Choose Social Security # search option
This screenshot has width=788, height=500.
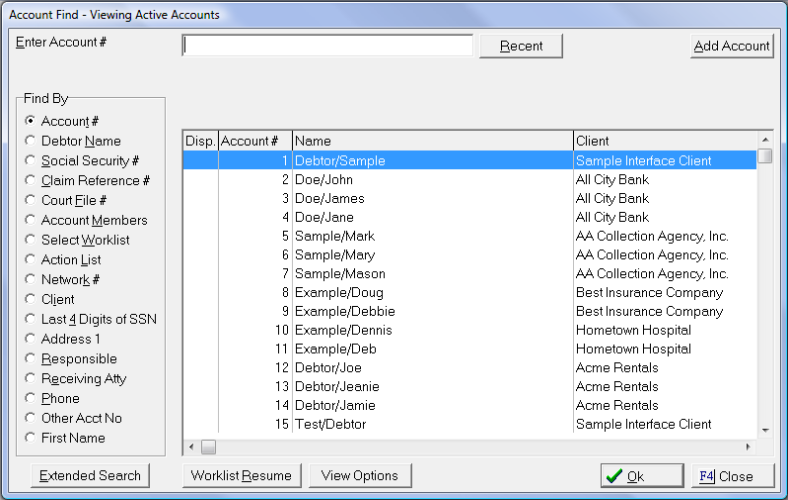[x=31, y=161]
